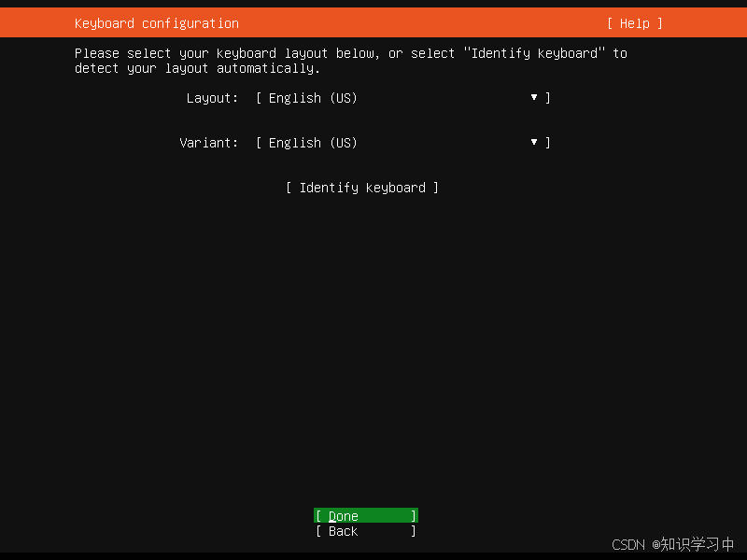Click the Variant: label
The height and width of the screenshot is (560, 747).
click(x=208, y=143)
